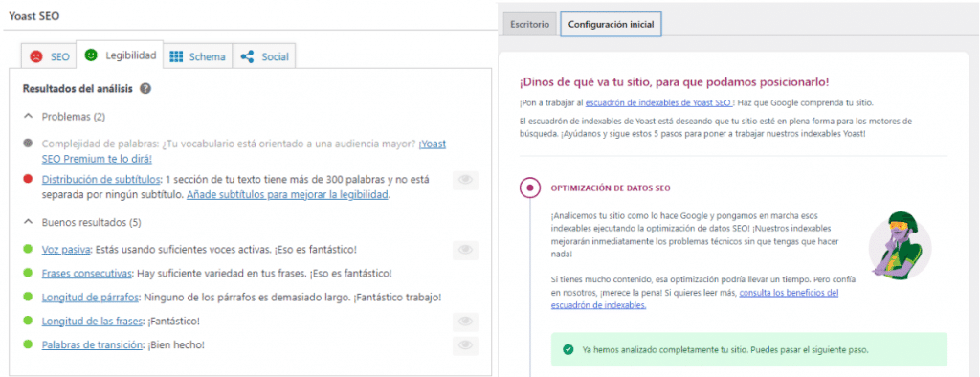The width and height of the screenshot is (980, 377).
Task: Click the red bullet for Distribución de subtítulos
Action: coord(28,180)
